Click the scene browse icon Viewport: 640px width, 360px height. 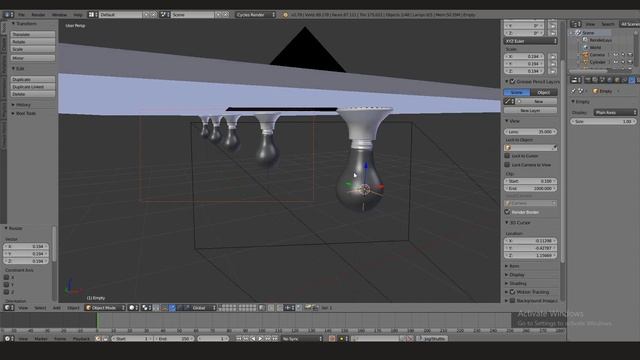[164, 15]
